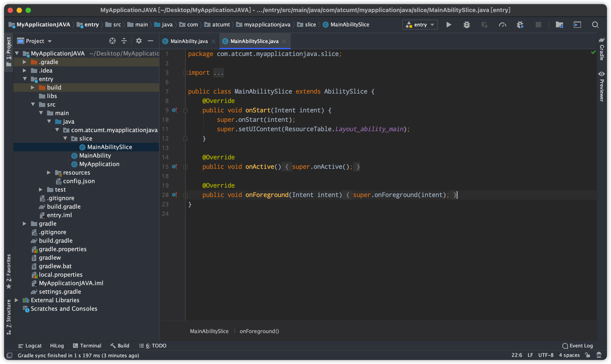This screenshot has width=611, height=364.
Task: Open search everywhere magnifier icon
Action: 595,25
